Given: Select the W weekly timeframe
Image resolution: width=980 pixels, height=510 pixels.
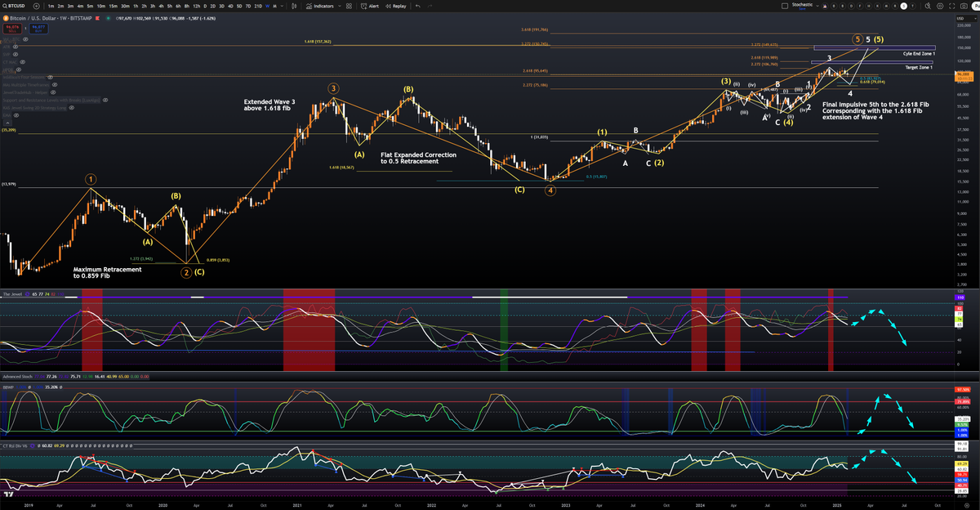Looking at the screenshot, I should click(267, 6).
